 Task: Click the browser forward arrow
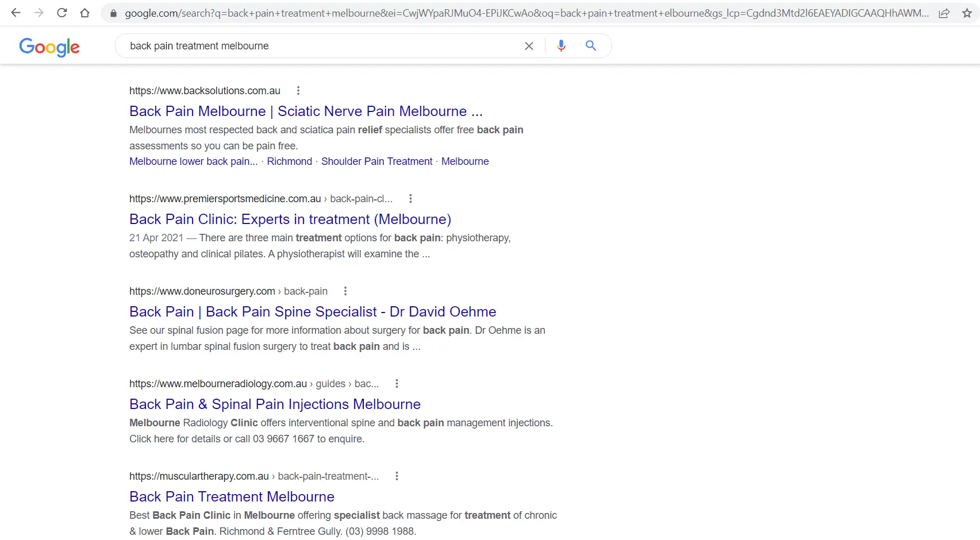click(x=39, y=13)
